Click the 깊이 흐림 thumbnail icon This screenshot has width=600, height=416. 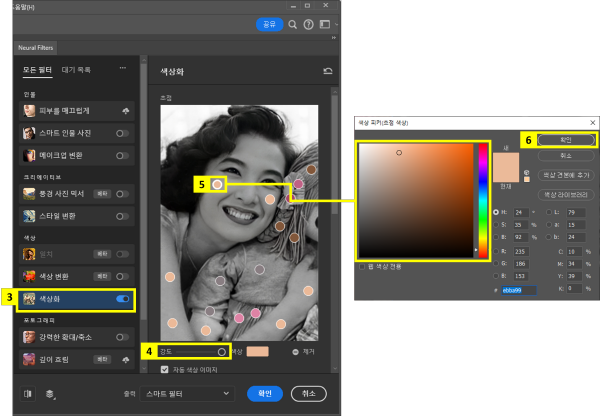pos(29,359)
